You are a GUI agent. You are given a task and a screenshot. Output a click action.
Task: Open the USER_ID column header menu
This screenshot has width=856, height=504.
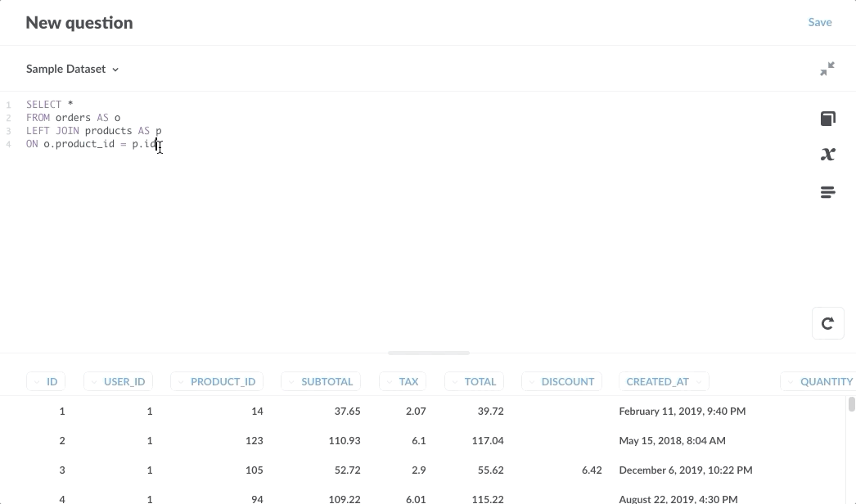(x=118, y=382)
